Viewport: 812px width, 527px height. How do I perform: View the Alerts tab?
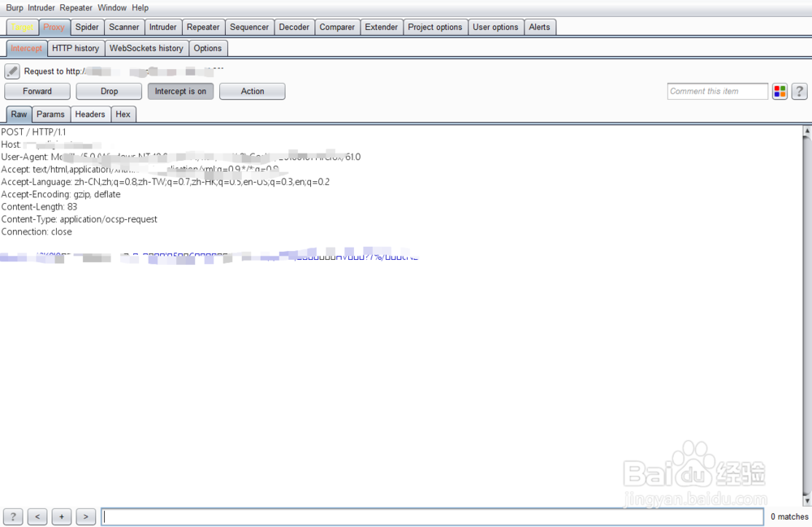[x=540, y=27]
